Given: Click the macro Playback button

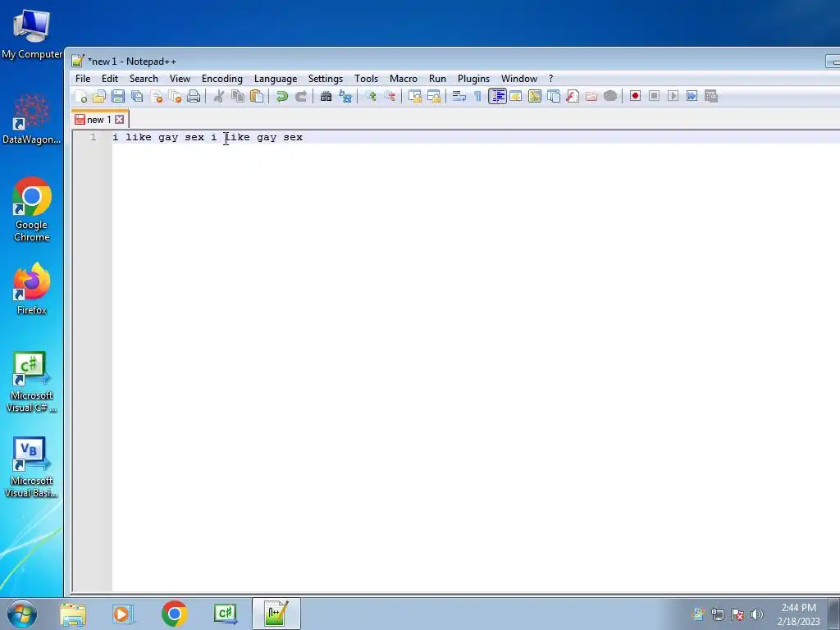Looking at the screenshot, I should (x=673, y=97).
